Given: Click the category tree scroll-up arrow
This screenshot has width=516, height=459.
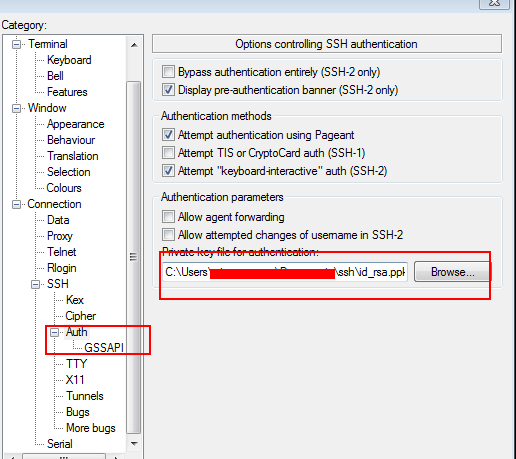Looking at the screenshot, I should click(134, 45).
